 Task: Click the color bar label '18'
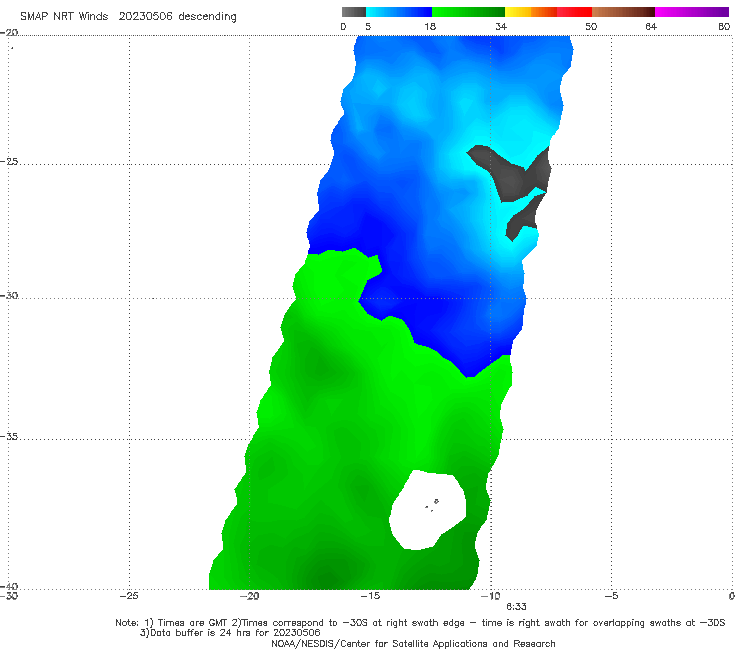tap(430, 26)
